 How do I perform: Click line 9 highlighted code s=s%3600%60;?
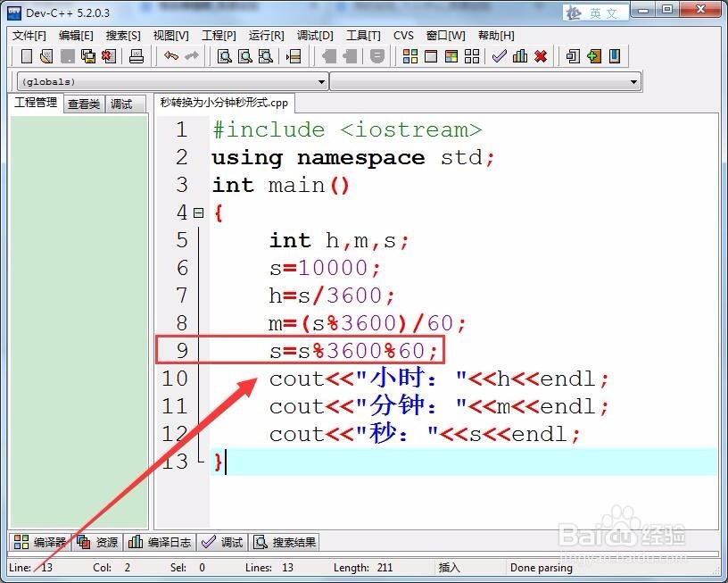point(354,351)
